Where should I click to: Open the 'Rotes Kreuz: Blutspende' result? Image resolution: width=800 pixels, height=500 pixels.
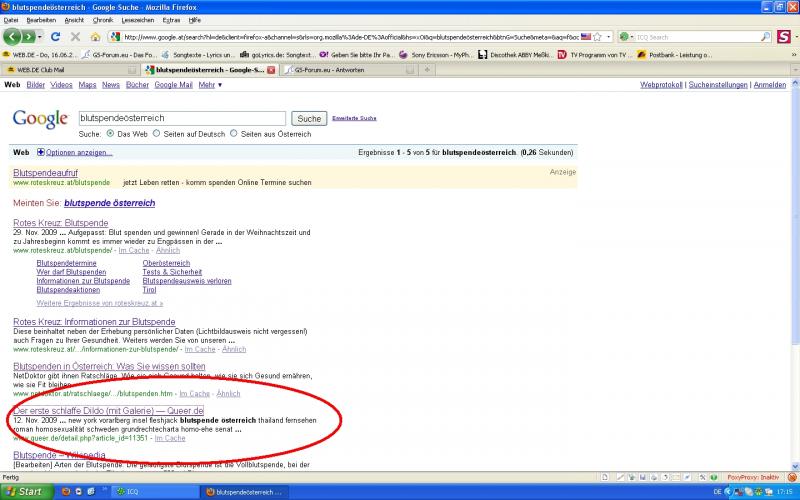tap(61, 223)
